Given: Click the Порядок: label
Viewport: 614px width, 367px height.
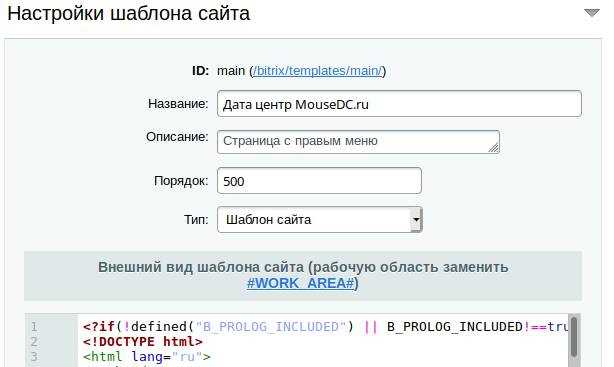Looking at the screenshot, I should [x=181, y=181].
